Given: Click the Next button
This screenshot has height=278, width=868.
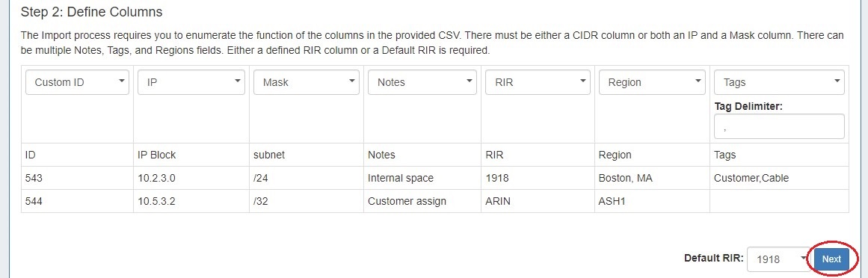Looking at the screenshot, I should click(x=831, y=259).
